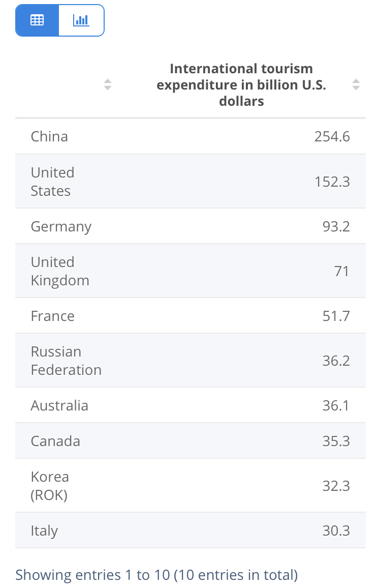Click the International tourism expenditure column header
Viewport: 381px width, 588px height.
click(x=241, y=85)
